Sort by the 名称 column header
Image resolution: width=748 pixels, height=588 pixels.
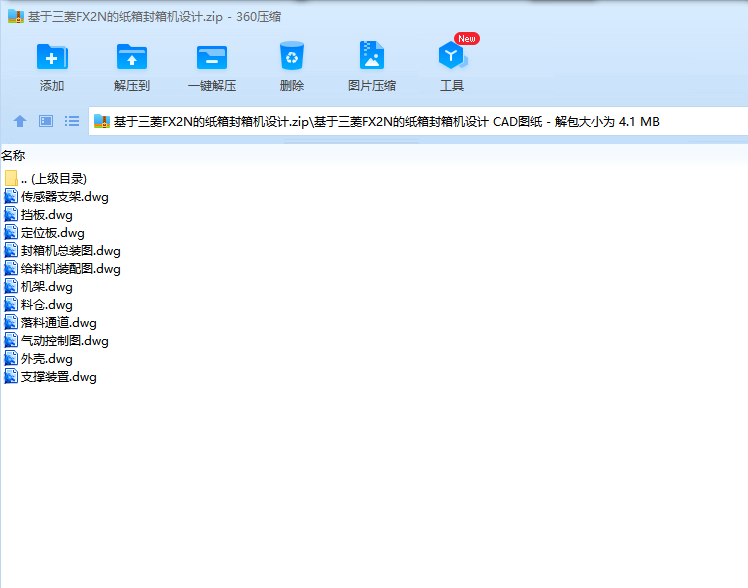(x=13, y=155)
